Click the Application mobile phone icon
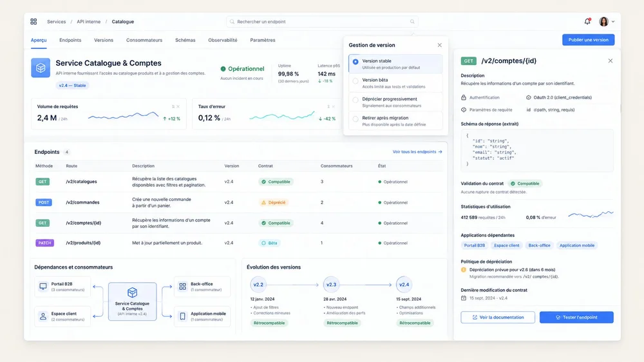This screenshot has height=362, width=644. pyautogui.click(x=183, y=316)
